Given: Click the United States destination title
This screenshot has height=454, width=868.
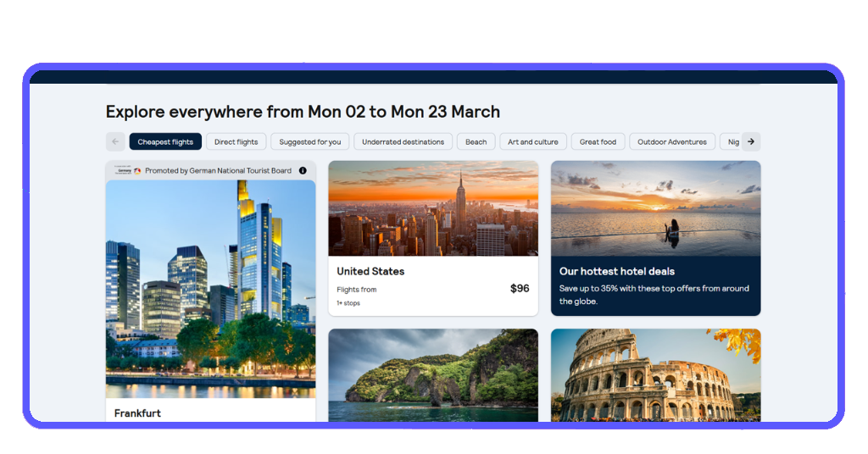Looking at the screenshot, I should [x=370, y=271].
